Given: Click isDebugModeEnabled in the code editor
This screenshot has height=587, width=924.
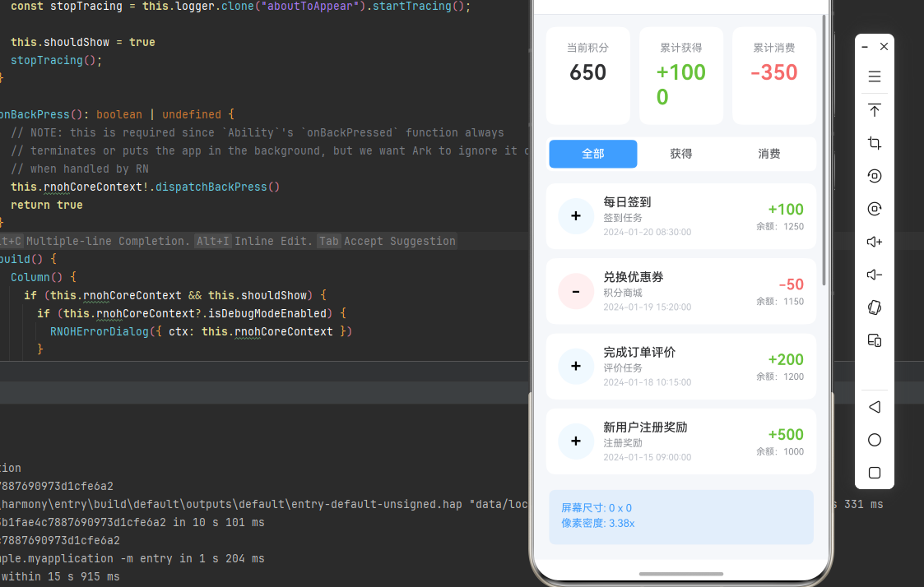Looking at the screenshot, I should 267,313.
